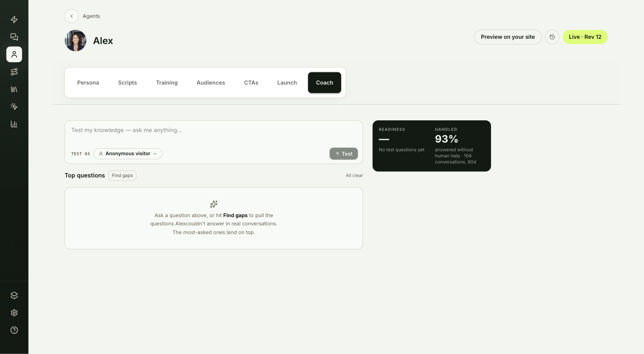Click the All clear link

coord(354,176)
